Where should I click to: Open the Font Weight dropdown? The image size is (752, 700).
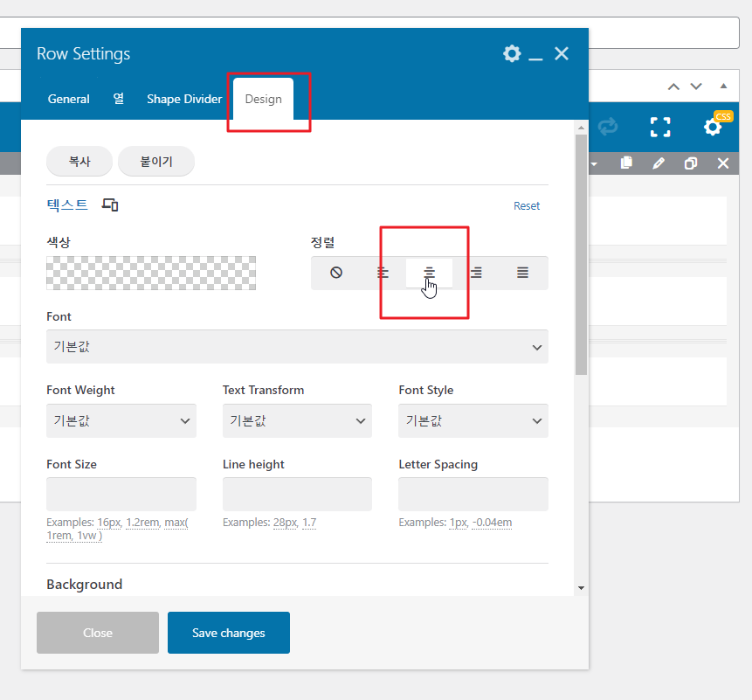[121, 420]
